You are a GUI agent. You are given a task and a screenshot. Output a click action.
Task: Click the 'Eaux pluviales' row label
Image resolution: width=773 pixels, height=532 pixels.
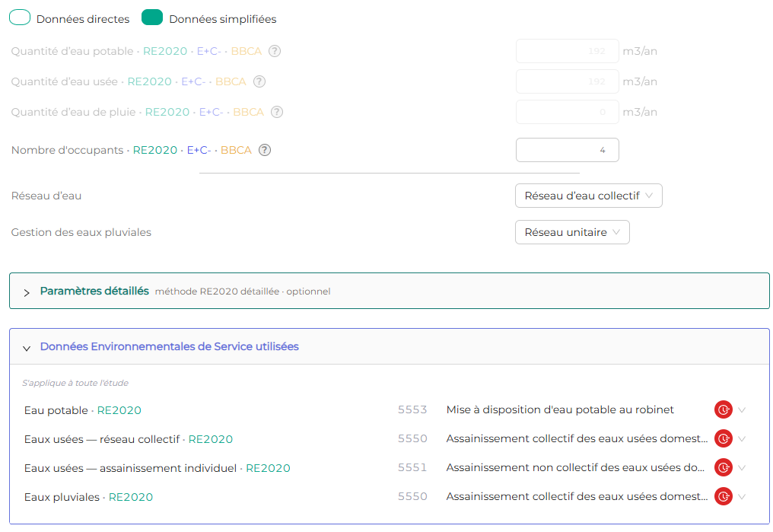[x=62, y=497]
